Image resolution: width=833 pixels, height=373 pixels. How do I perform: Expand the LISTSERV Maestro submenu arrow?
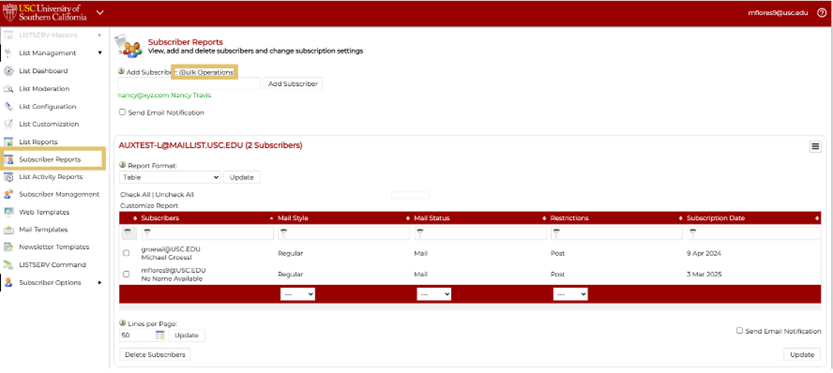[x=100, y=35]
